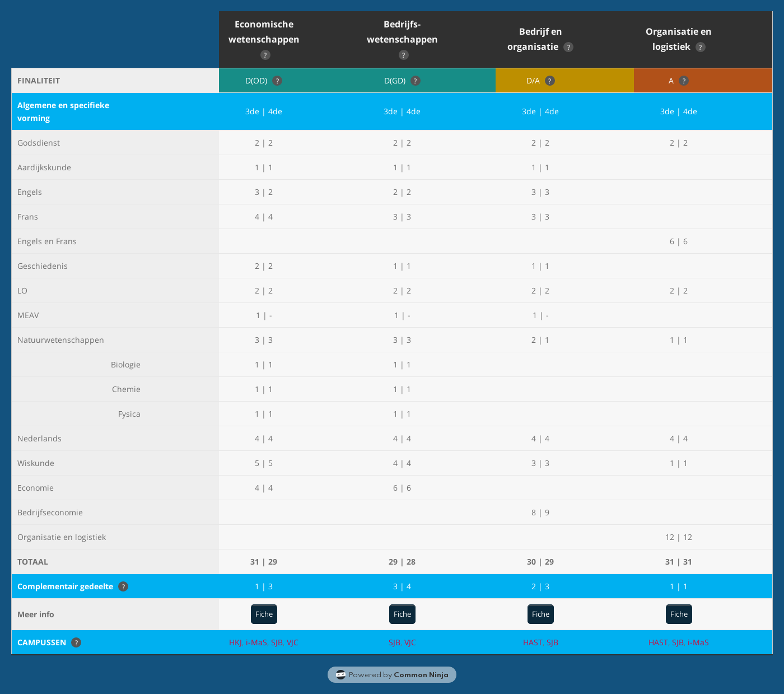Click total 29 | 28 for Bedrijfswetenschappen
Image resolution: width=784 pixels, height=694 pixels.
402,562
